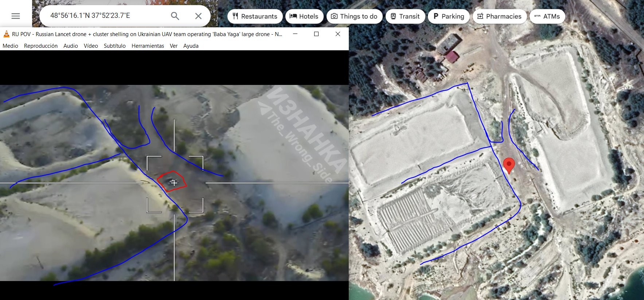Close the VLC player window
Image resolution: width=644 pixels, height=300 pixels.
click(338, 34)
